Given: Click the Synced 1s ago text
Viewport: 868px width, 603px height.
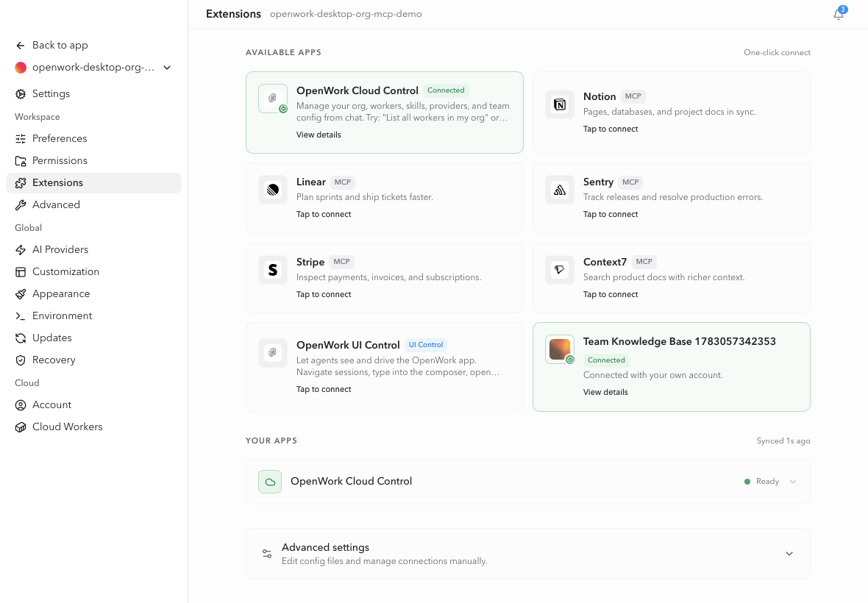Looking at the screenshot, I should click(x=783, y=441).
